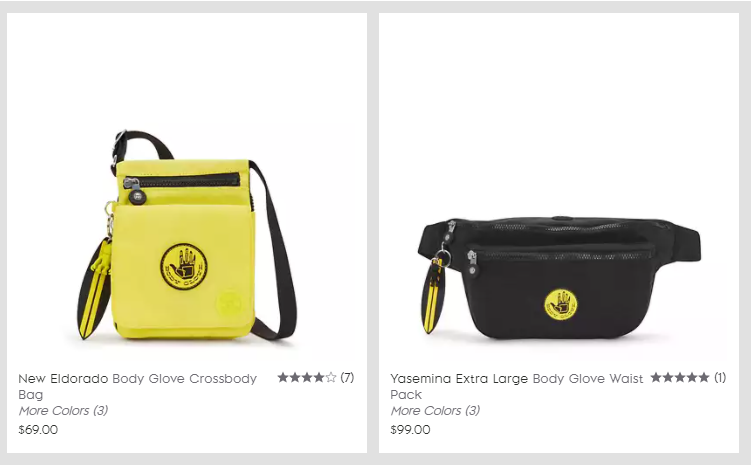This screenshot has height=466, width=752.
Task: Open Yasemina Extra Large Waist Pack title link
Action: [x=517, y=386]
